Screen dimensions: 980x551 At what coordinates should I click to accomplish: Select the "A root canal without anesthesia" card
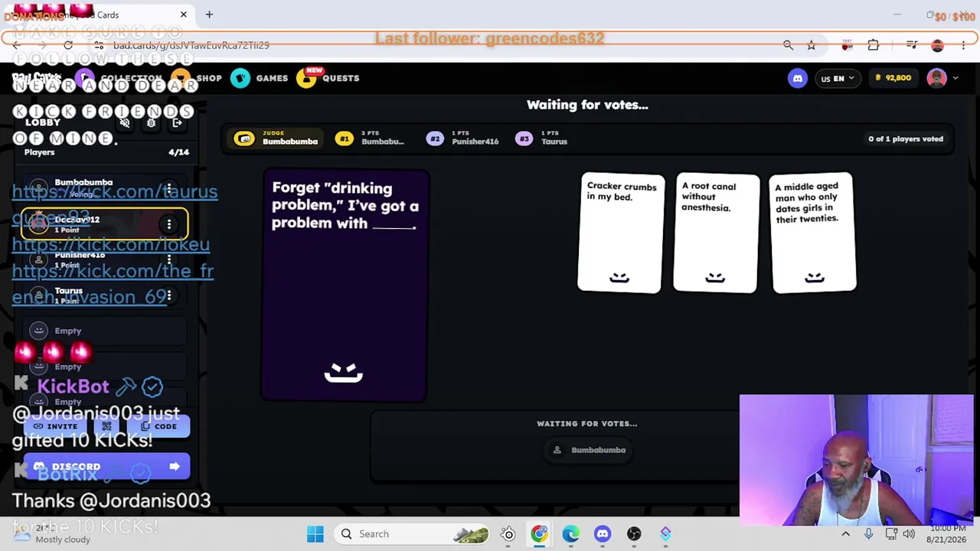[716, 233]
